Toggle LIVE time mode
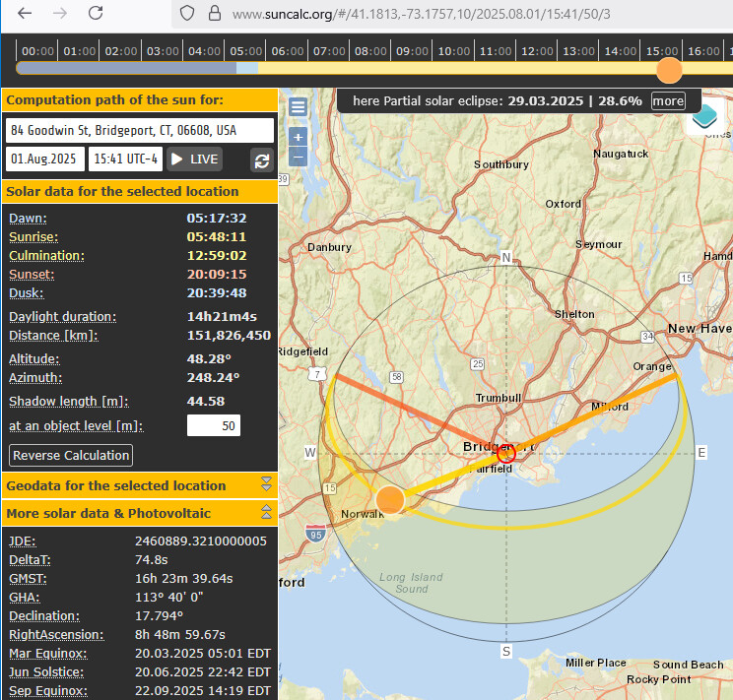Image resolution: width=733 pixels, height=700 pixels. [x=194, y=159]
